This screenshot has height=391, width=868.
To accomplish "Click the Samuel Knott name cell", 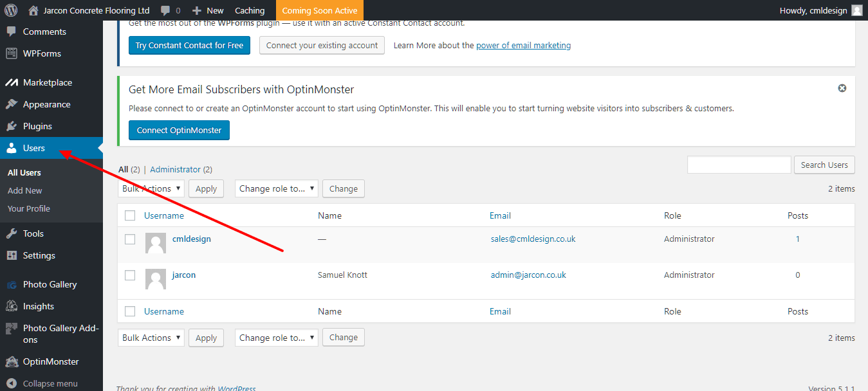I will 342,275.
